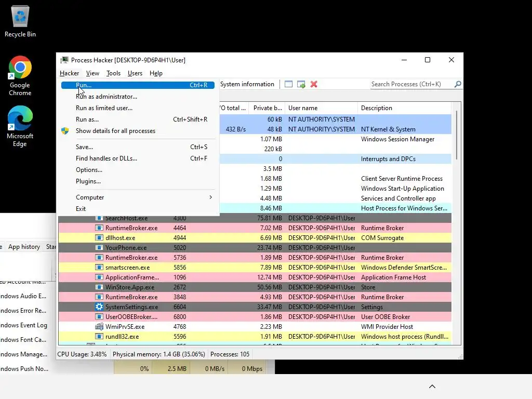Choose Exit from the Hacker menu
The image size is (532, 399).
138,209
